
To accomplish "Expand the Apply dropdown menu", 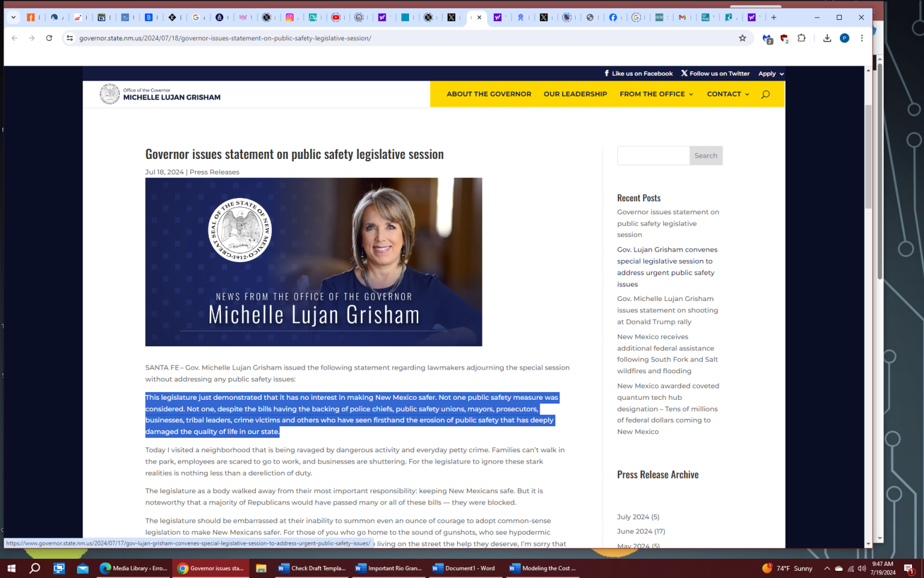I will 771,73.
